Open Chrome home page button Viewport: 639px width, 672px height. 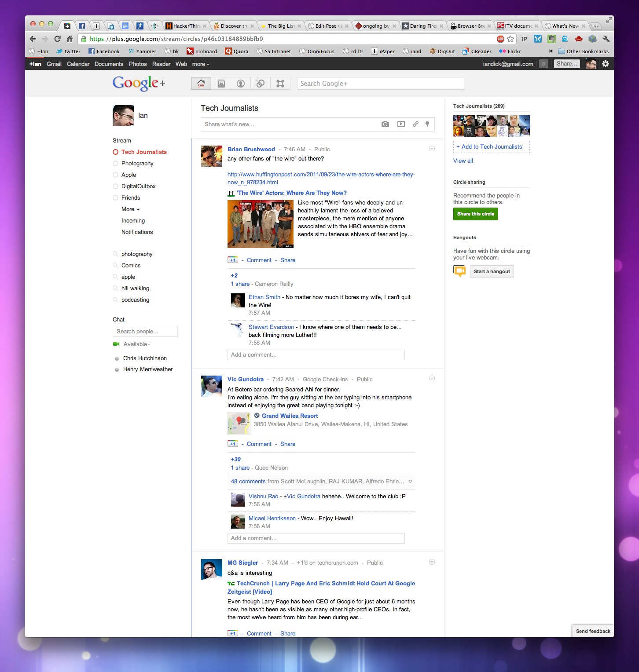(70, 39)
